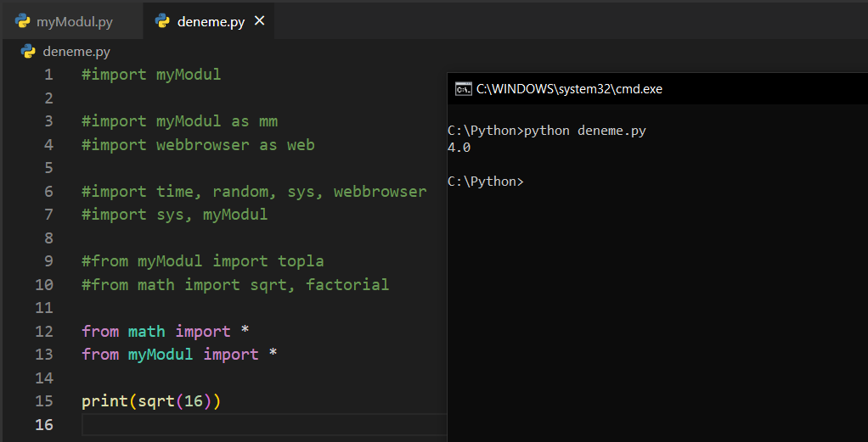
Task: Open the deneme.py breadcrumb item
Action: 76,51
